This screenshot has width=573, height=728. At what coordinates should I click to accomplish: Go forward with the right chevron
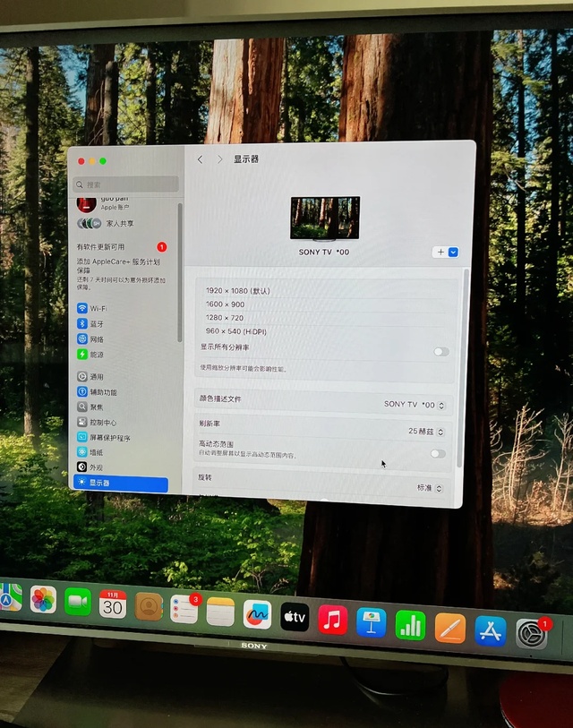coord(220,159)
